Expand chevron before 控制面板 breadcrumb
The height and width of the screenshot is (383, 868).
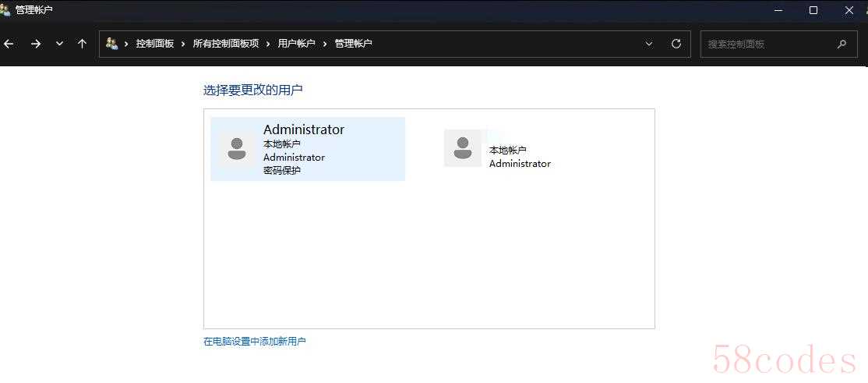coord(127,44)
